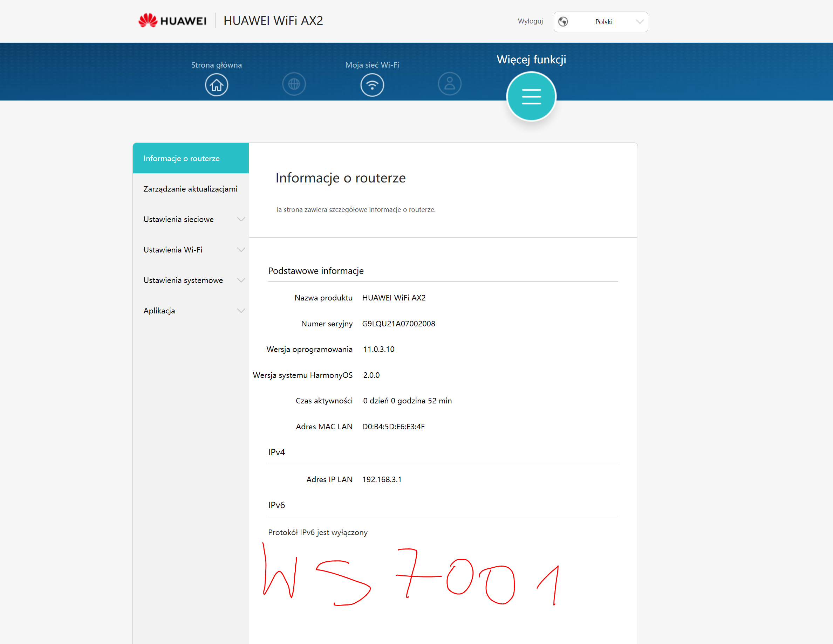This screenshot has height=644, width=833.
Task: Open the Ustawienia Wi-Fi menu item
Action: pyautogui.click(x=191, y=250)
